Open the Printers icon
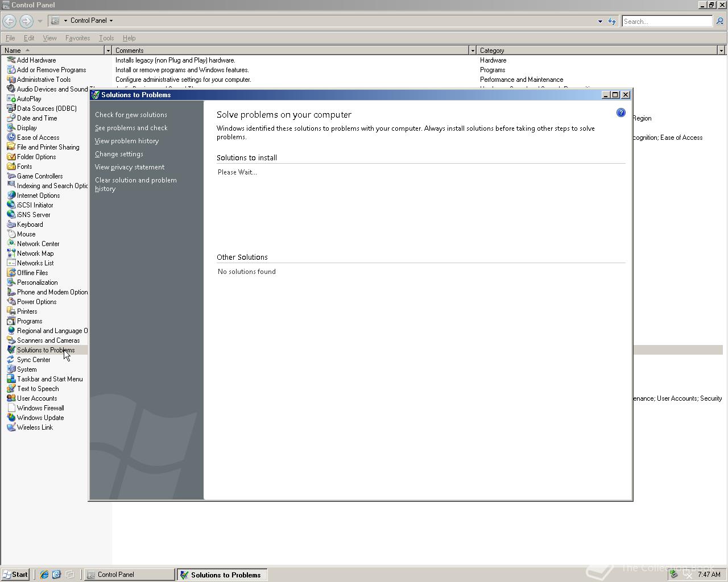 [x=11, y=311]
